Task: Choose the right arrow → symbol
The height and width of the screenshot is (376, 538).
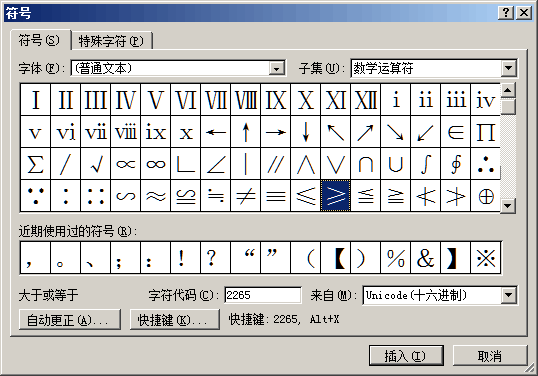Action: pyautogui.click(x=276, y=132)
